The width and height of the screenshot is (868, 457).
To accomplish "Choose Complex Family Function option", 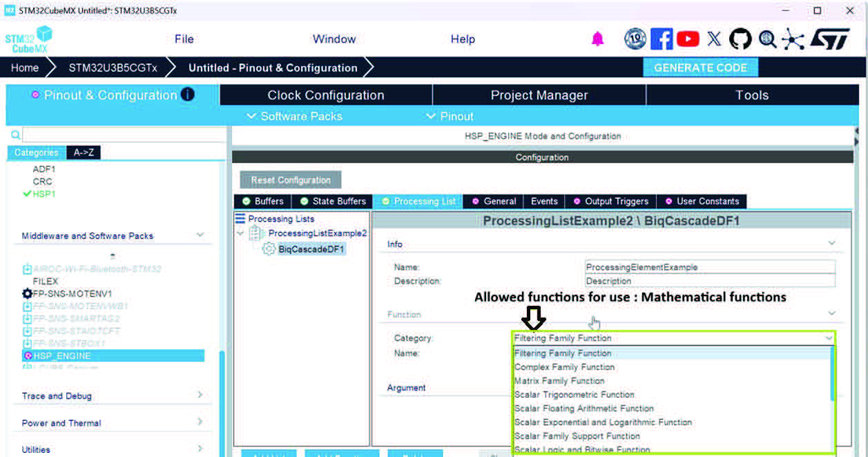I will click(x=672, y=367).
